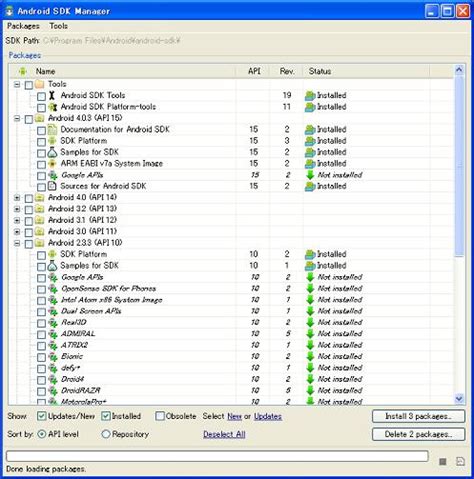Click the API 15 SDK Platform android icon

(x=52, y=141)
